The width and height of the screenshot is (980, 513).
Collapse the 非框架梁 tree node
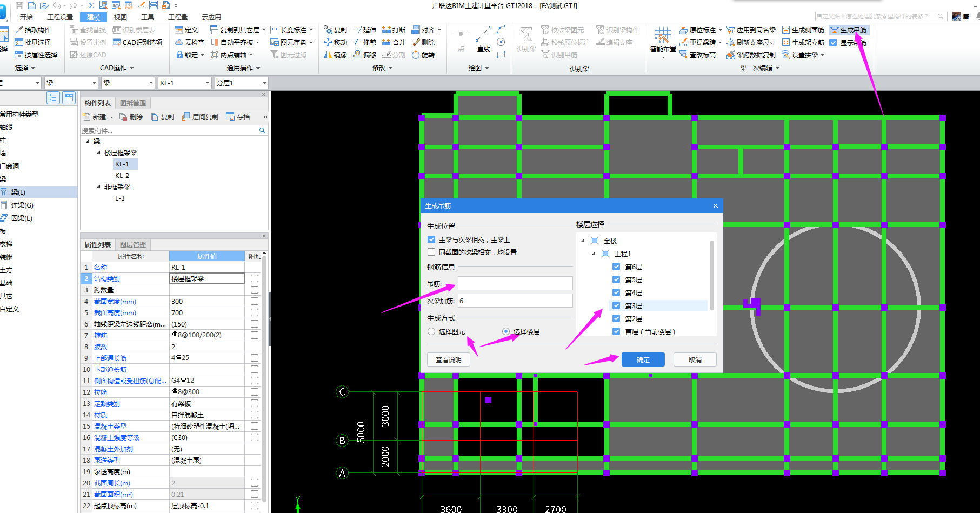(98, 186)
